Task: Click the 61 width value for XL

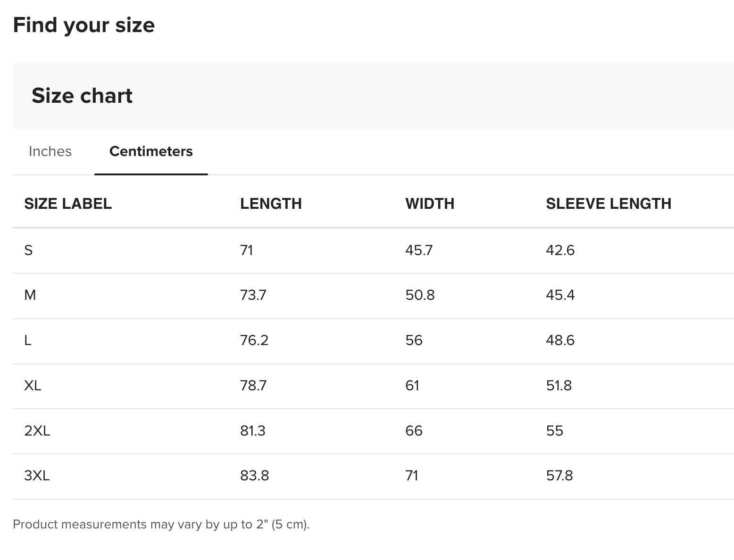Action: [412, 386]
